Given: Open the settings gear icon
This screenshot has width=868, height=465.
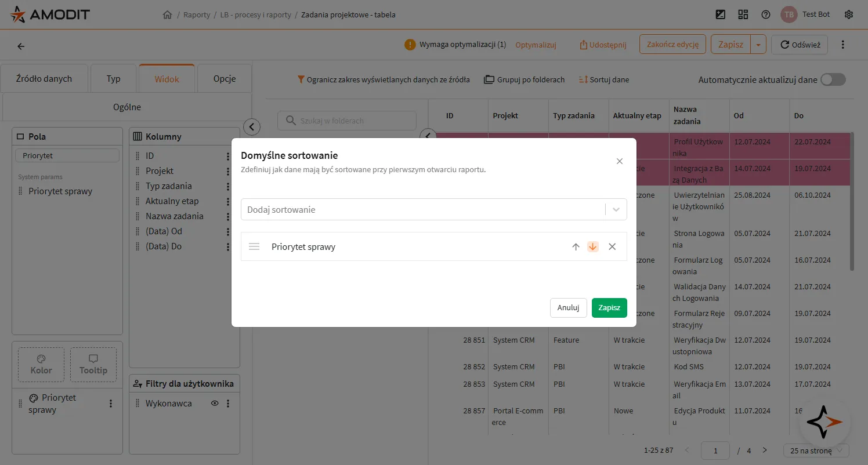Looking at the screenshot, I should pos(849,14).
